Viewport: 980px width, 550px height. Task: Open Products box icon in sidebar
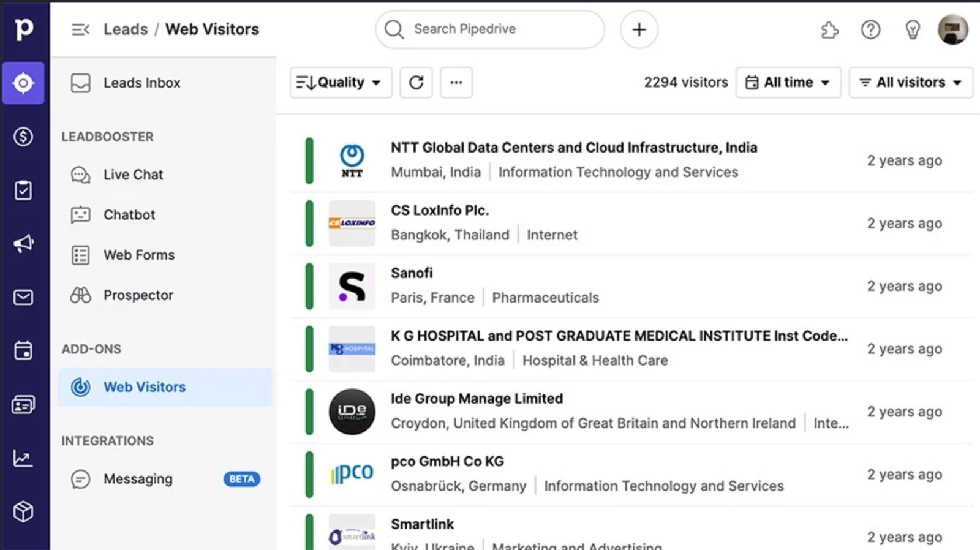click(23, 511)
